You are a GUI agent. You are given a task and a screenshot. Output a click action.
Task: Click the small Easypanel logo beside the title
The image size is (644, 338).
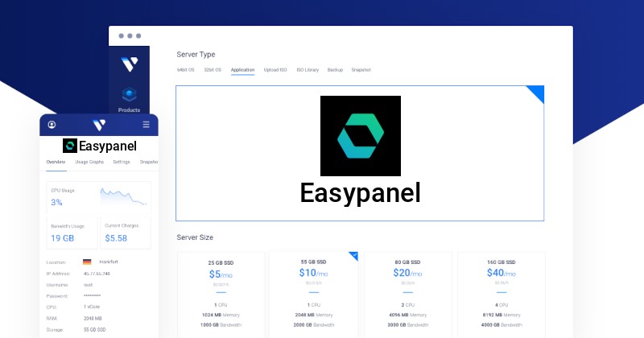[x=70, y=146]
